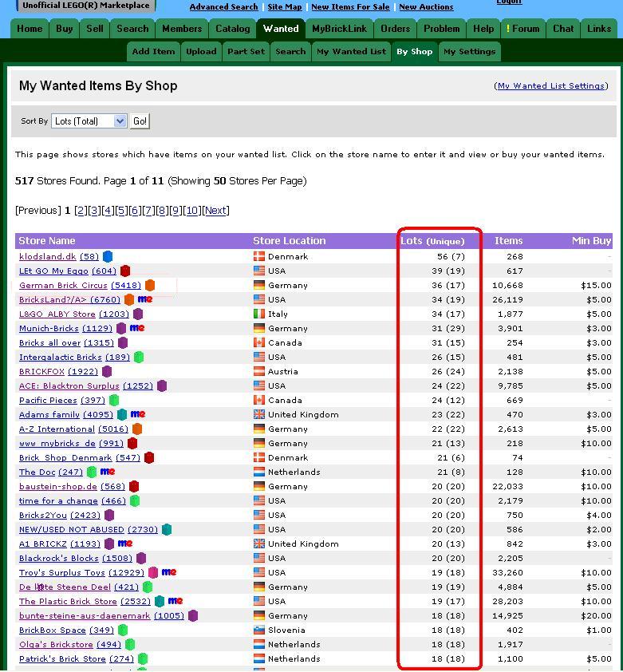The height and width of the screenshot is (672, 623).
Task: Click Slovenia flag in BrickBox Space row
Action: (259, 630)
